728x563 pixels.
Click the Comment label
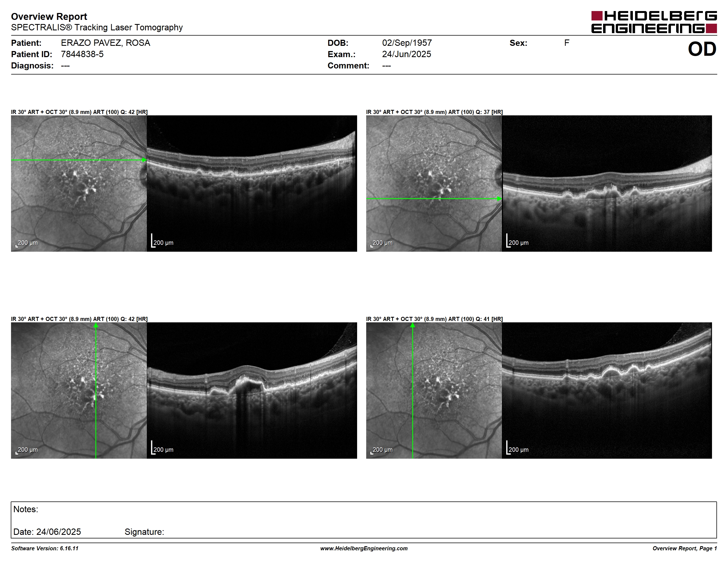(x=348, y=65)
